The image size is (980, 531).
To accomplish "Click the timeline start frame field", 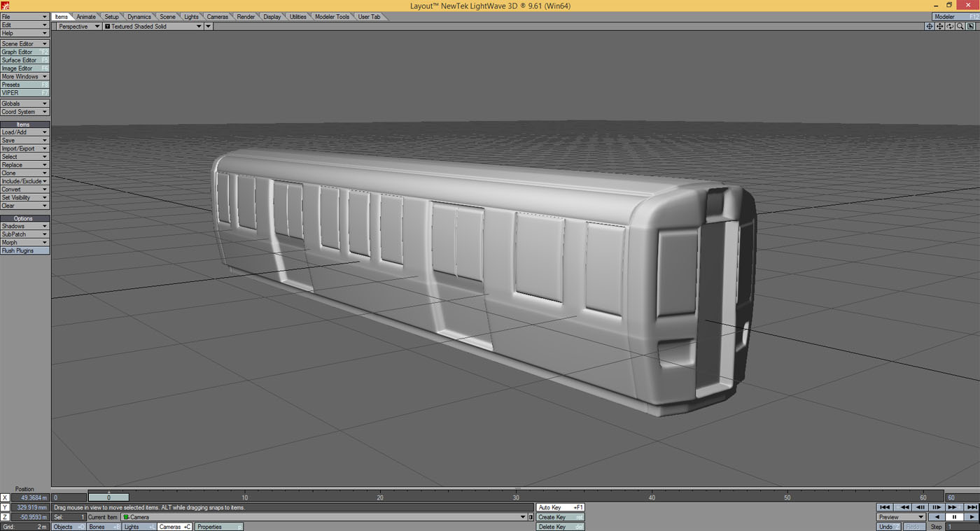I will 69,497.
